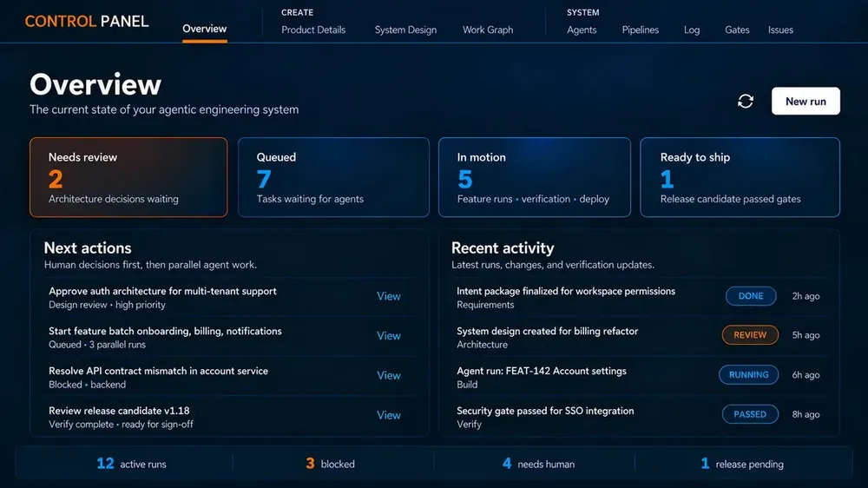Click the 'Recent activity' heading
Viewport: 868px width, 488px height.
pyautogui.click(x=503, y=247)
